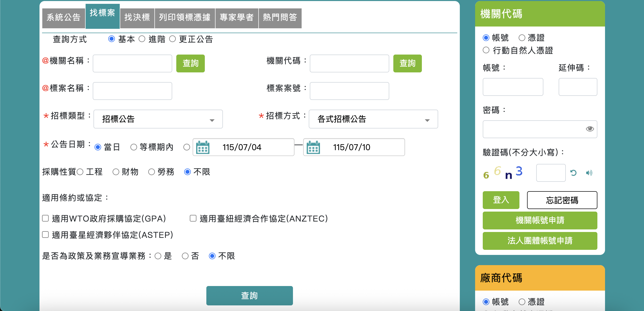Click 查詢 button beside 機關名稱 field
644x311 pixels.
tap(191, 63)
